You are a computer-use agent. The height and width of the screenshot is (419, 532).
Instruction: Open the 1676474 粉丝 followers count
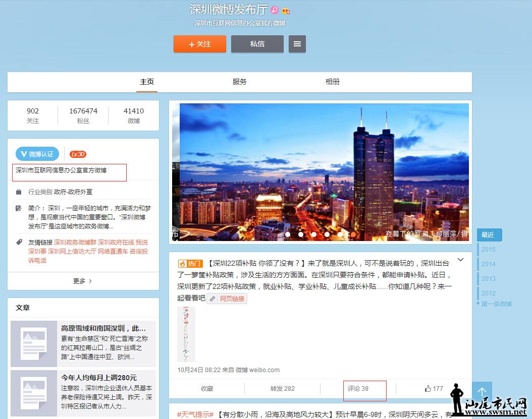[83, 115]
